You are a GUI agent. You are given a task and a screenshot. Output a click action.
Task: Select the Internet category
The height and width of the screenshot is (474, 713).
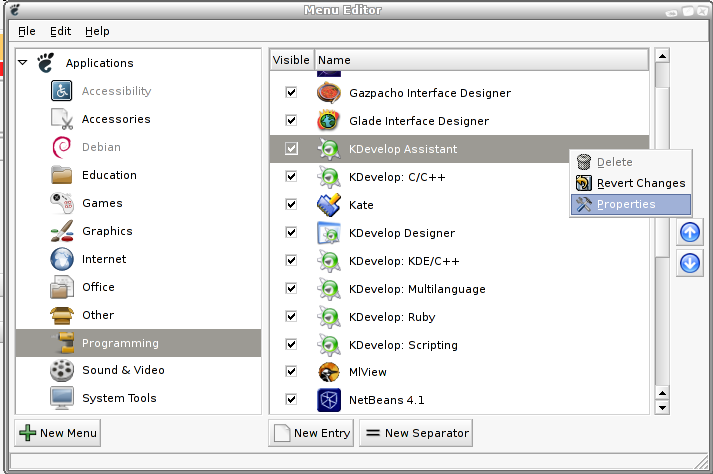tap(104, 259)
